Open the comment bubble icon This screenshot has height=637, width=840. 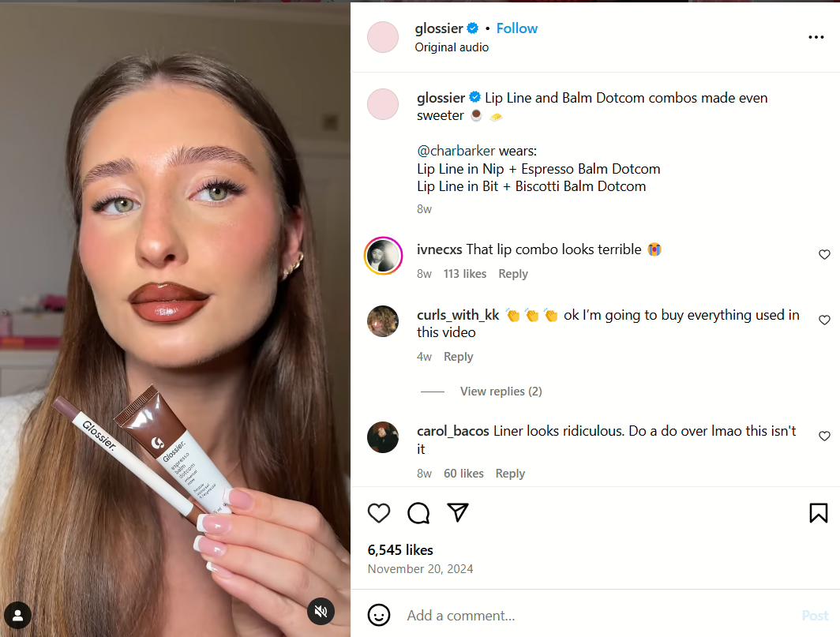(x=418, y=513)
